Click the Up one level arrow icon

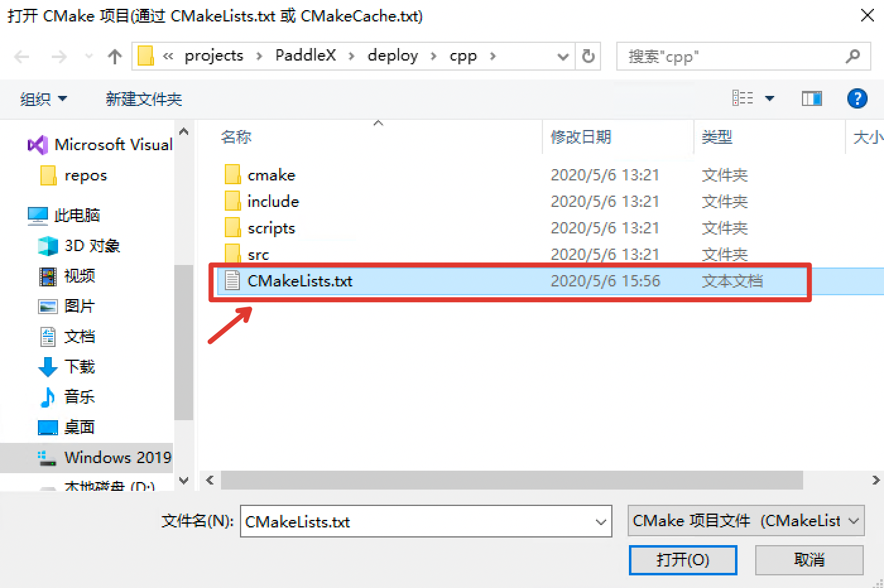114,57
